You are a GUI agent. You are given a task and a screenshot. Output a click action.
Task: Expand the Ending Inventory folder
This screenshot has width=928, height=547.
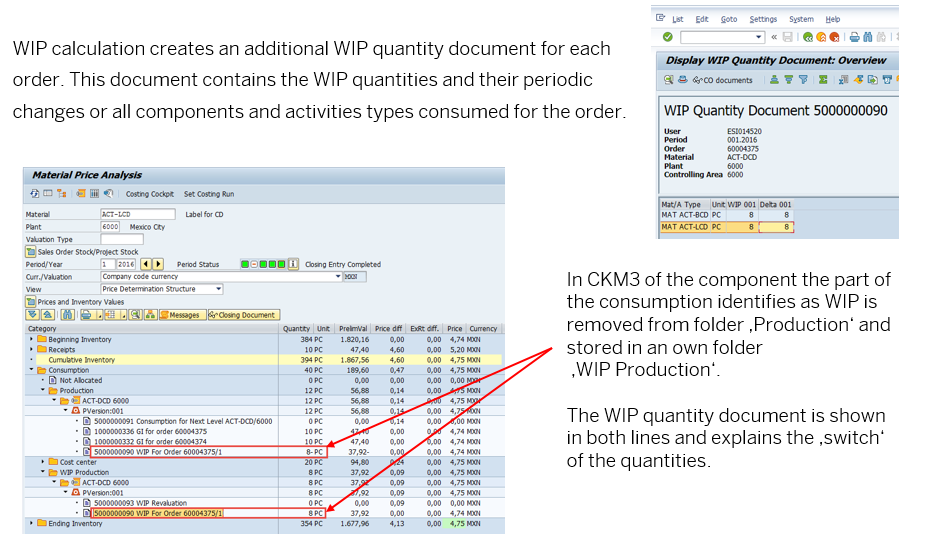point(31,523)
